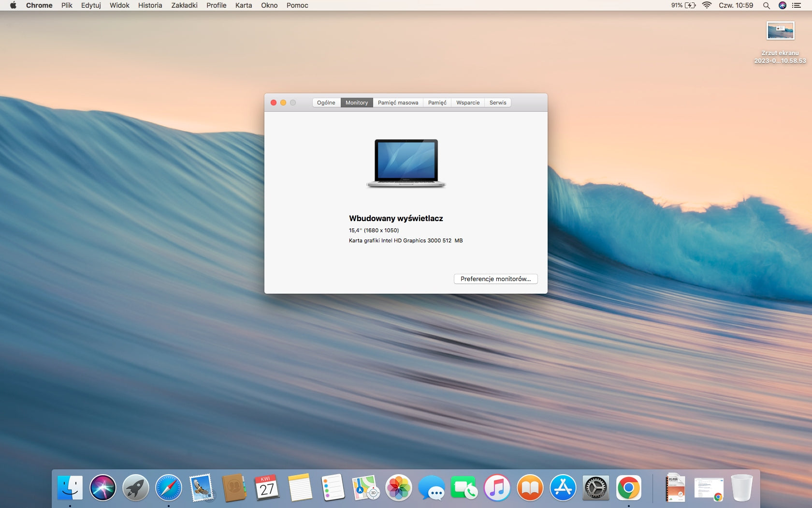Open Safari browser in Dock
812x508 pixels.
point(169,488)
